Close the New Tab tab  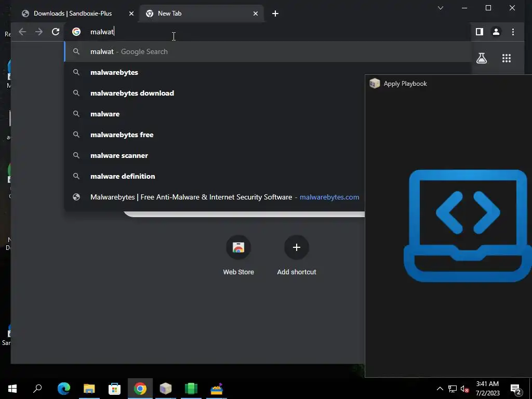click(256, 14)
